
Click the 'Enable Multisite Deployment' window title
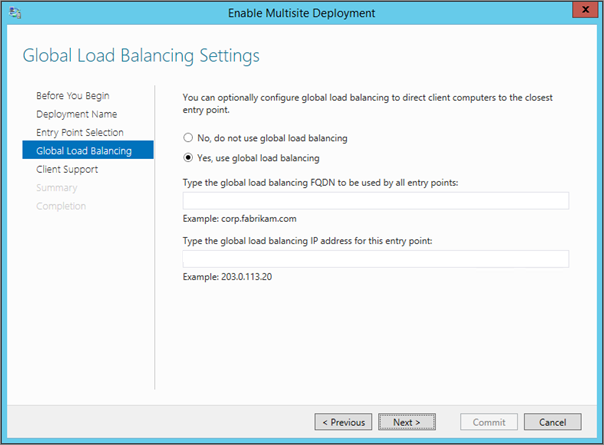302,13
